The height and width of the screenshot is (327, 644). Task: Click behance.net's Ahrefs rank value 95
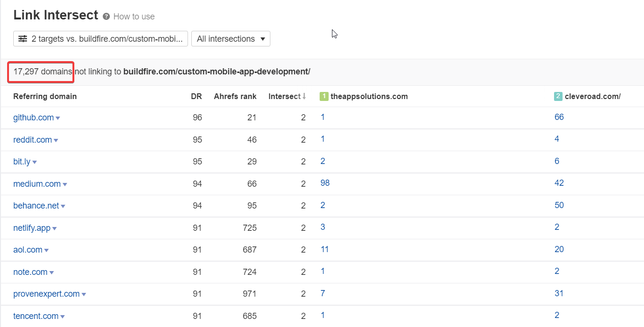pyautogui.click(x=252, y=206)
